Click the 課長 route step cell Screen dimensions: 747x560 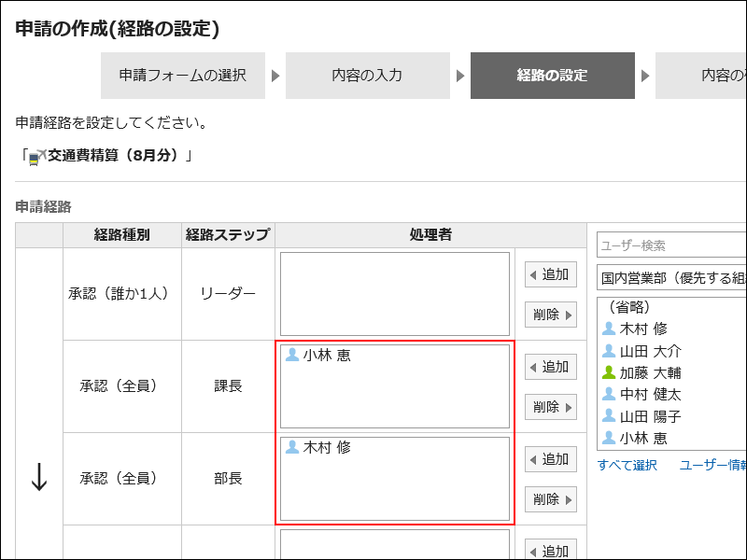pyautogui.click(x=228, y=386)
